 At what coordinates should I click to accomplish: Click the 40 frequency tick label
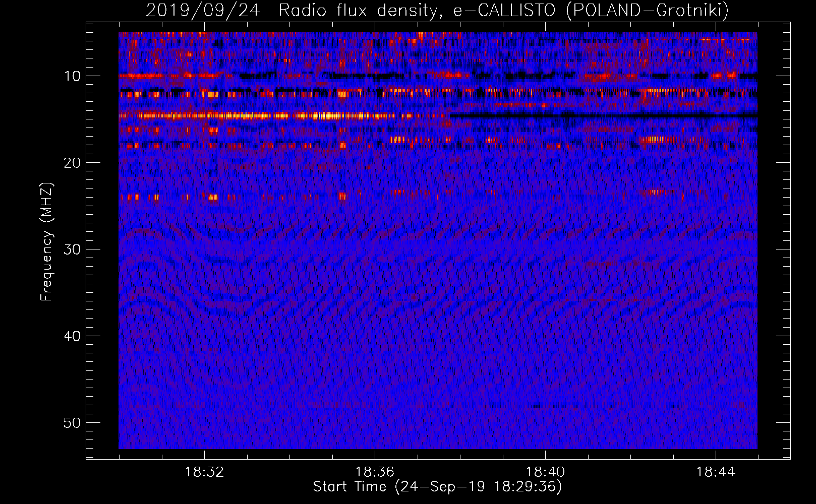73,336
